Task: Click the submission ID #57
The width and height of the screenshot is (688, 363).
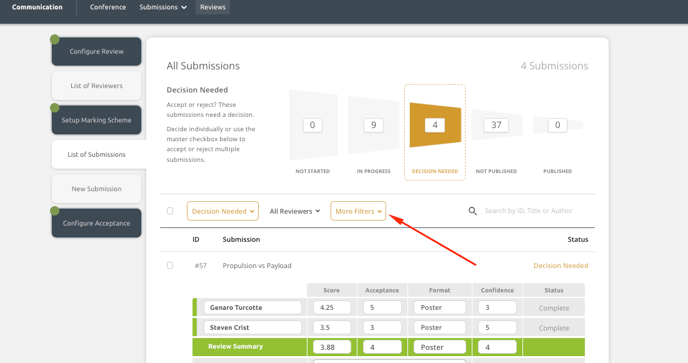Action: tap(201, 266)
